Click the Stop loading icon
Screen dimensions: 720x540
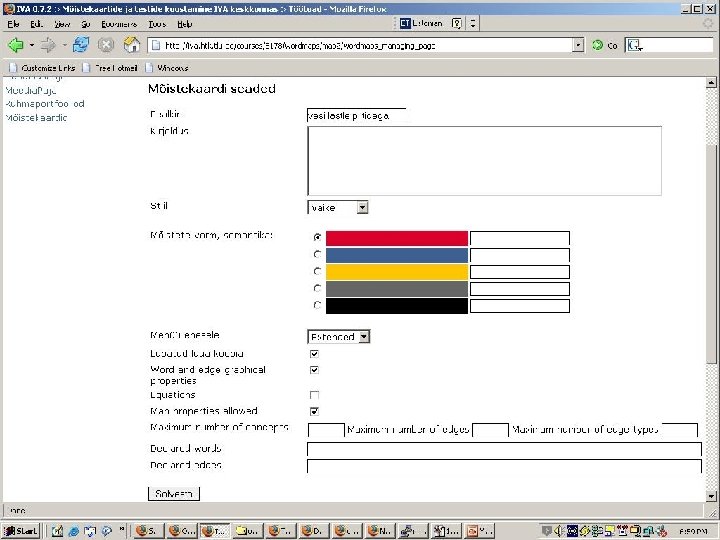pos(106,45)
